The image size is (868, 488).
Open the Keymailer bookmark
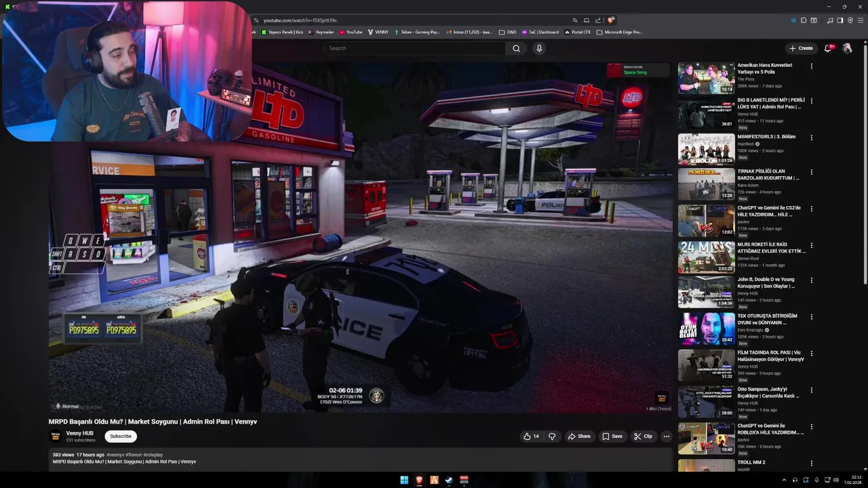click(x=321, y=32)
